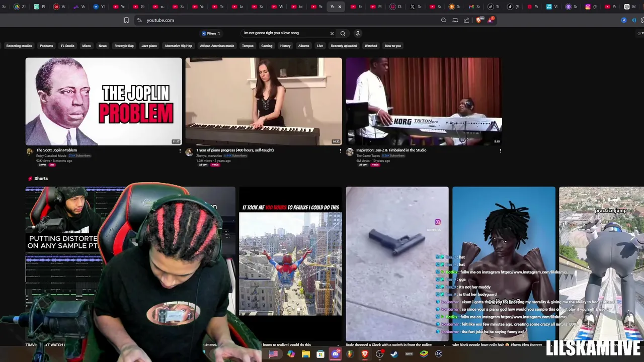Open the woman playing piano thumbnail
644x362 pixels.
pyautogui.click(x=264, y=102)
